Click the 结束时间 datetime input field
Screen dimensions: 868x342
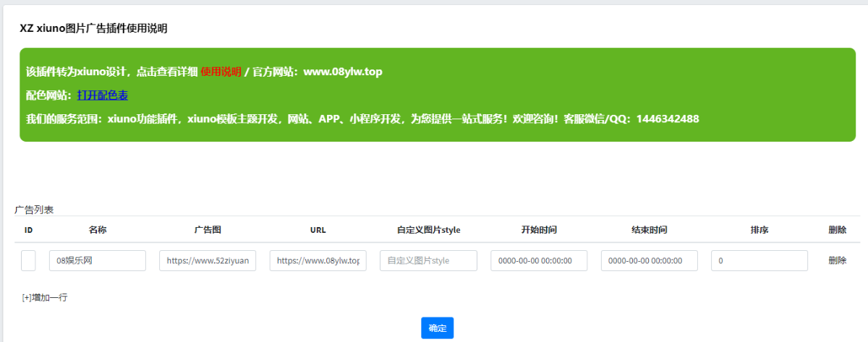[650, 260]
